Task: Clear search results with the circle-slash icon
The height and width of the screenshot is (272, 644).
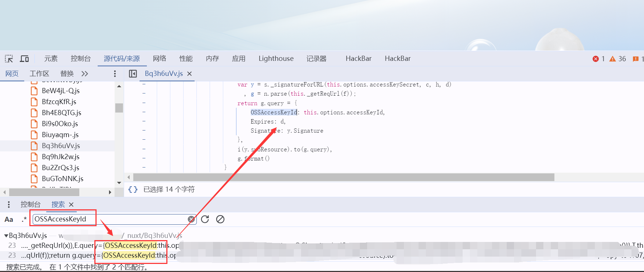Action: coord(220,219)
